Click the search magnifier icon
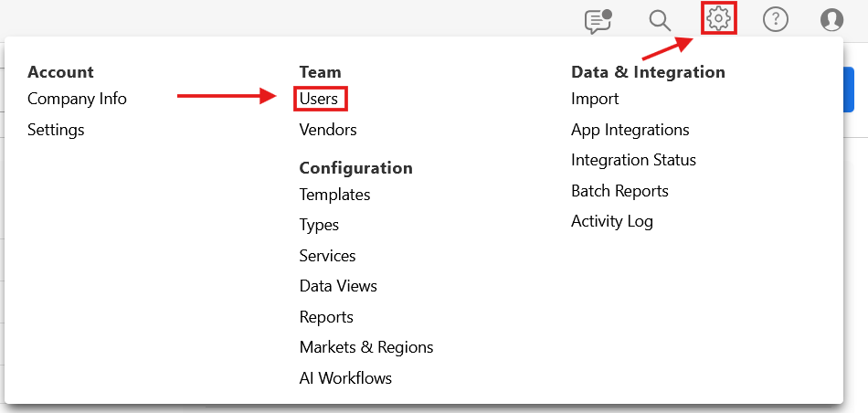The width and height of the screenshot is (868, 413). (659, 20)
